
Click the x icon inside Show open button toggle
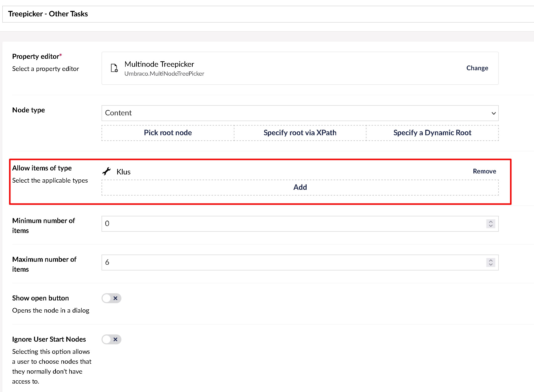(115, 298)
